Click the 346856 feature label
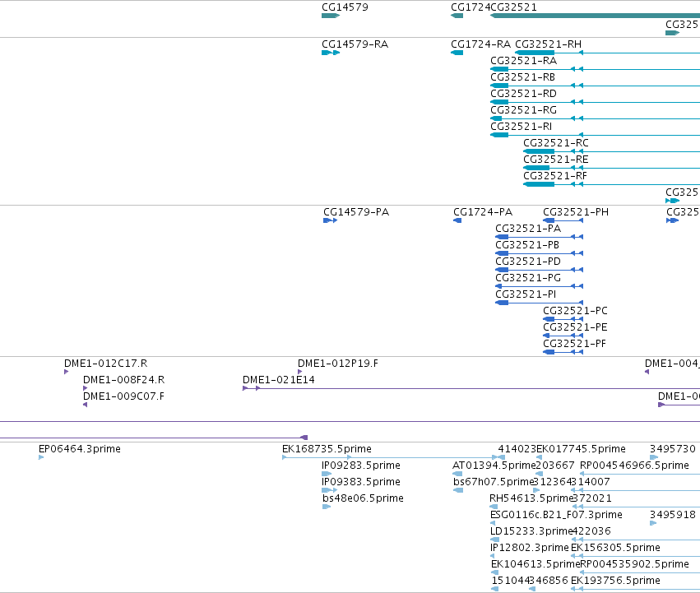700x593 pixels. coord(549,581)
